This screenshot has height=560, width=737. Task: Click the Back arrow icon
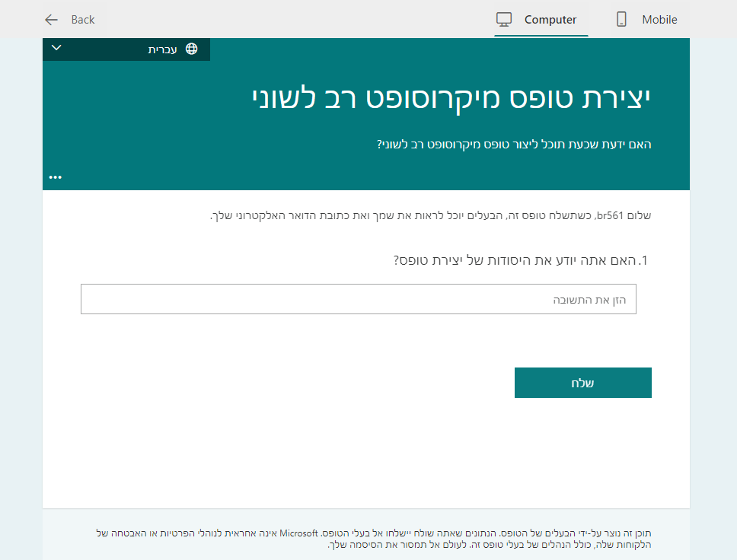(x=51, y=20)
